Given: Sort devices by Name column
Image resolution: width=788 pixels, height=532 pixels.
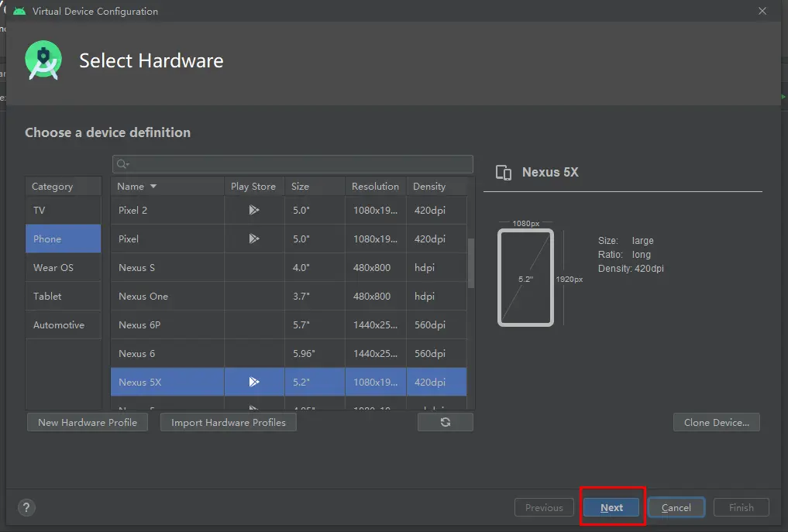Looking at the screenshot, I should (x=167, y=187).
